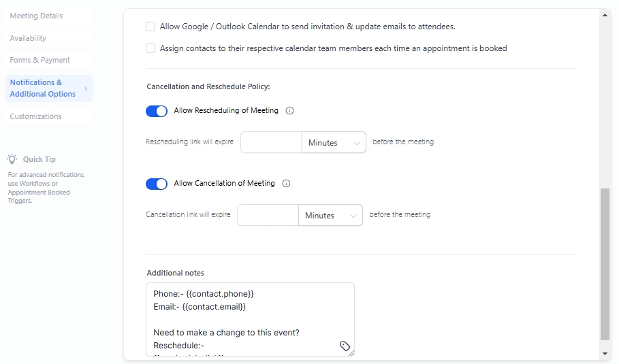Click the Quick Tip lightbulb icon

[x=12, y=159]
